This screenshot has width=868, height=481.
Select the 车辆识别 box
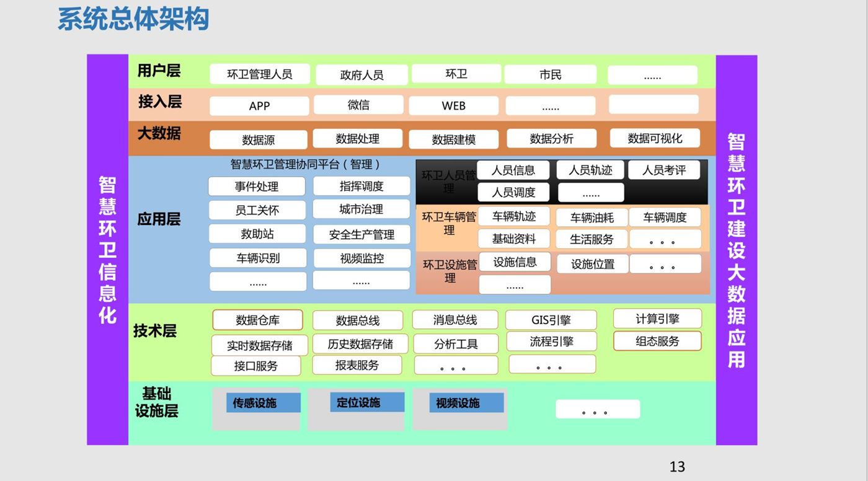(258, 258)
